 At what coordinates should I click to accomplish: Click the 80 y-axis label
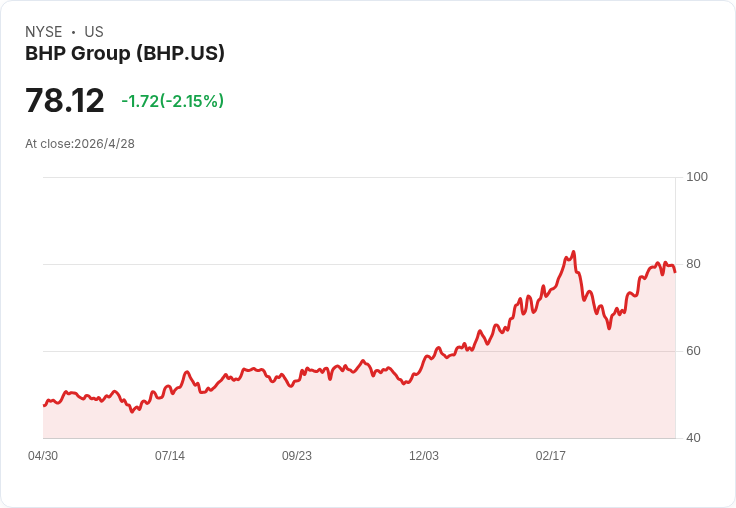pyautogui.click(x=693, y=264)
